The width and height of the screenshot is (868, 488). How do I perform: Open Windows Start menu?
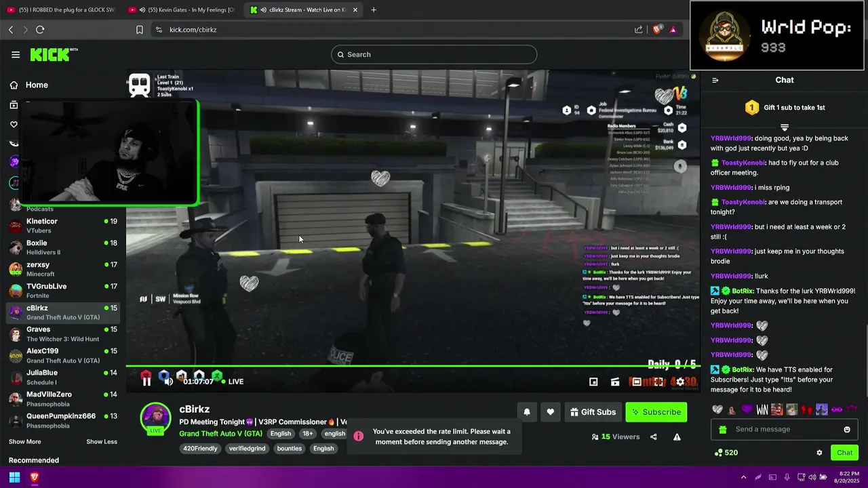coord(14,477)
